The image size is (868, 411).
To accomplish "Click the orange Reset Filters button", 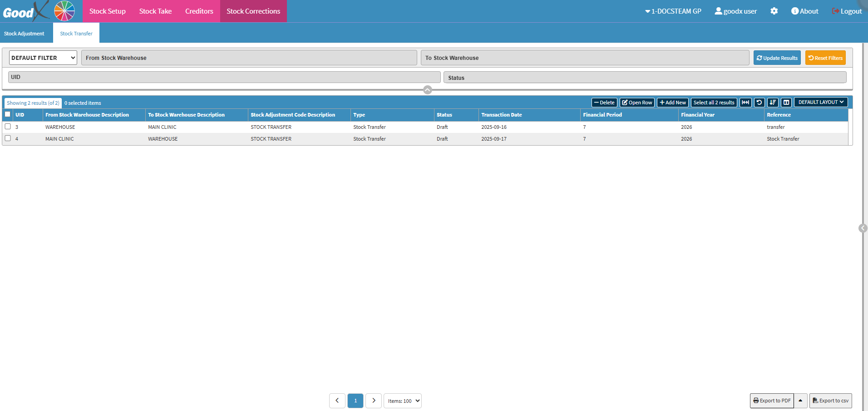I will (x=825, y=58).
